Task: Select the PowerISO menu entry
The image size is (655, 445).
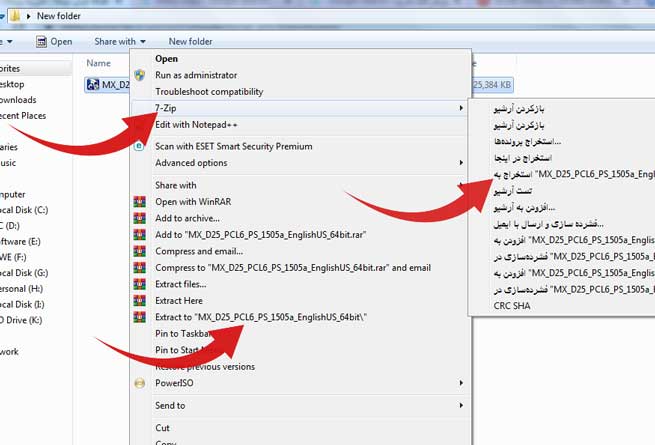Action: pyautogui.click(x=174, y=383)
